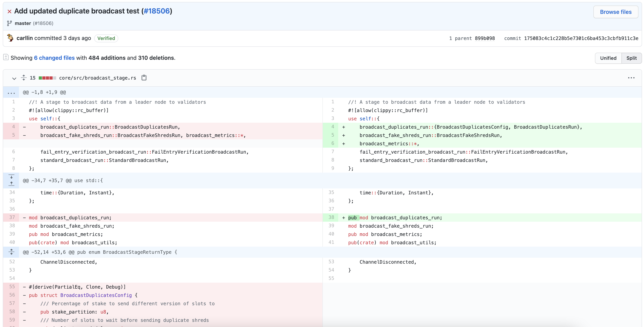Open pull request #18506 link in title

tap(157, 11)
